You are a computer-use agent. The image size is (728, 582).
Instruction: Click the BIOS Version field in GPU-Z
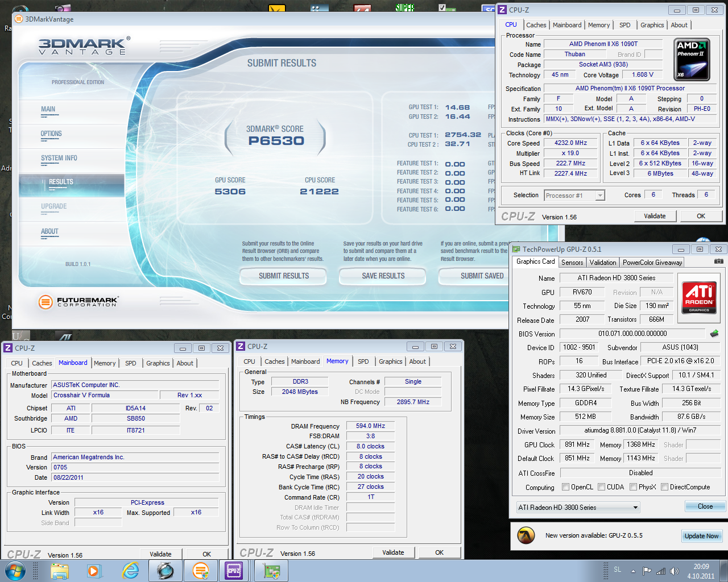pyautogui.click(x=632, y=334)
